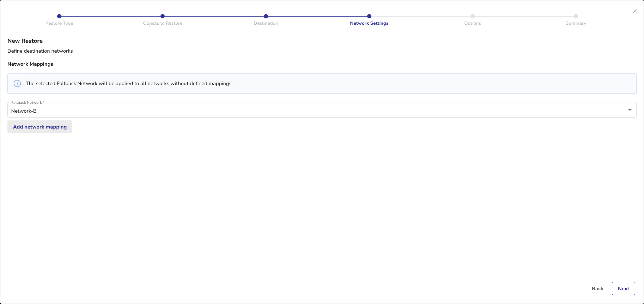Click the grey Summary step dot
Viewport: 644px width, 304px height.
tap(576, 16)
